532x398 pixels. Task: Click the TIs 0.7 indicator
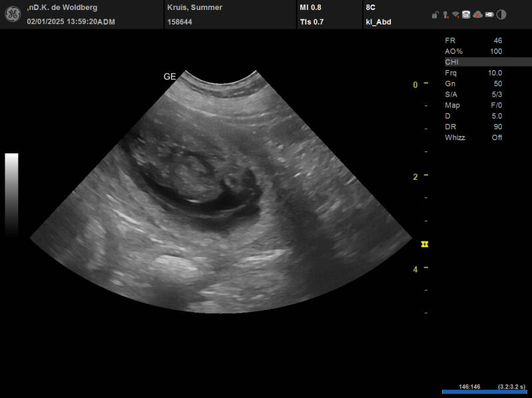click(x=312, y=22)
